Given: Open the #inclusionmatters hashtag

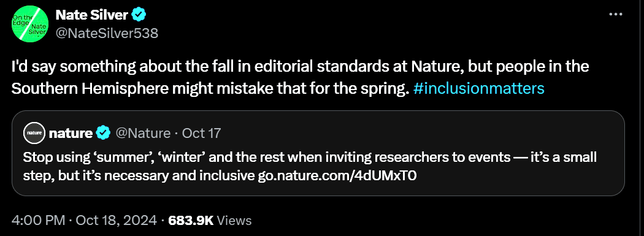Looking at the screenshot, I should (x=479, y=88).
